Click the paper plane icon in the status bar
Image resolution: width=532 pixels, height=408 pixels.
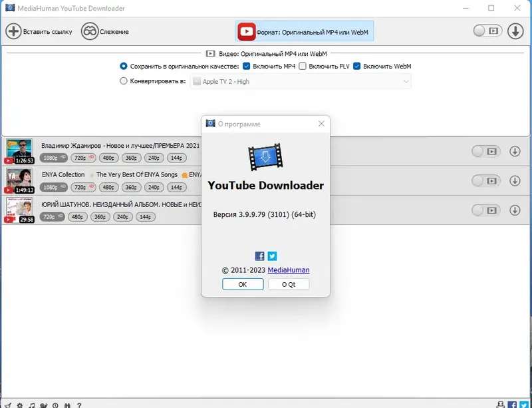click(7, 403)
